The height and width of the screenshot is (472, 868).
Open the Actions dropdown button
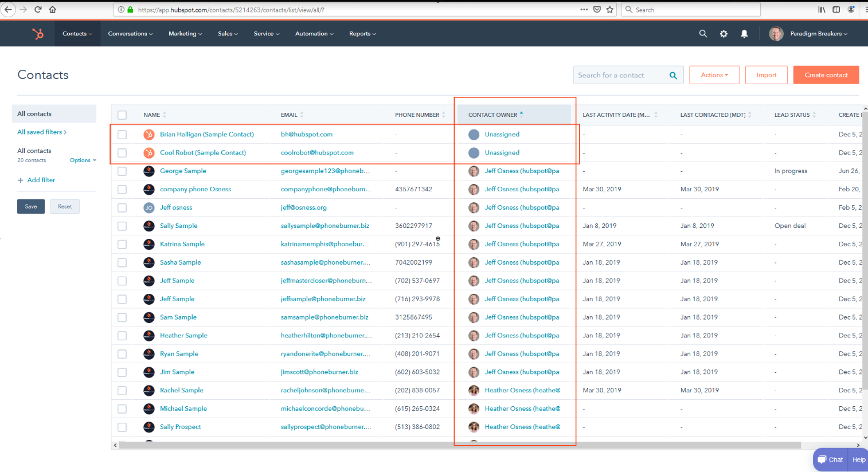pos(714,75)
